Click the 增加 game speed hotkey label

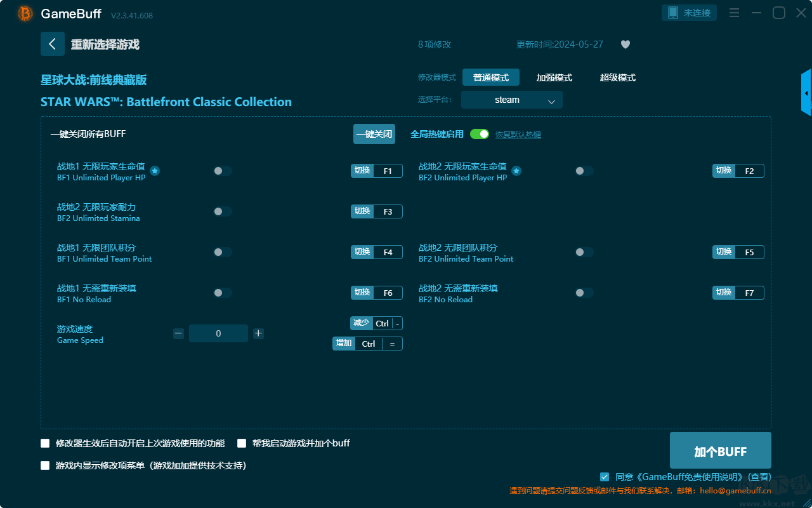pyautogui.click(x=344, y=344)
